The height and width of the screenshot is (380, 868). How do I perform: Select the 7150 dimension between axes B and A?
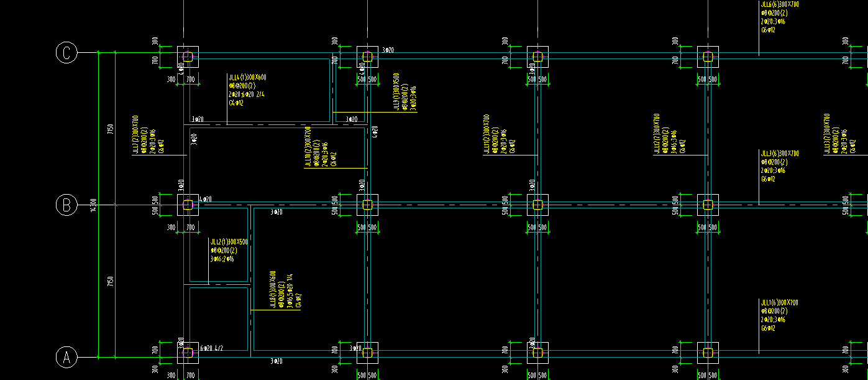pyautogui.click(x=110, y=282)
